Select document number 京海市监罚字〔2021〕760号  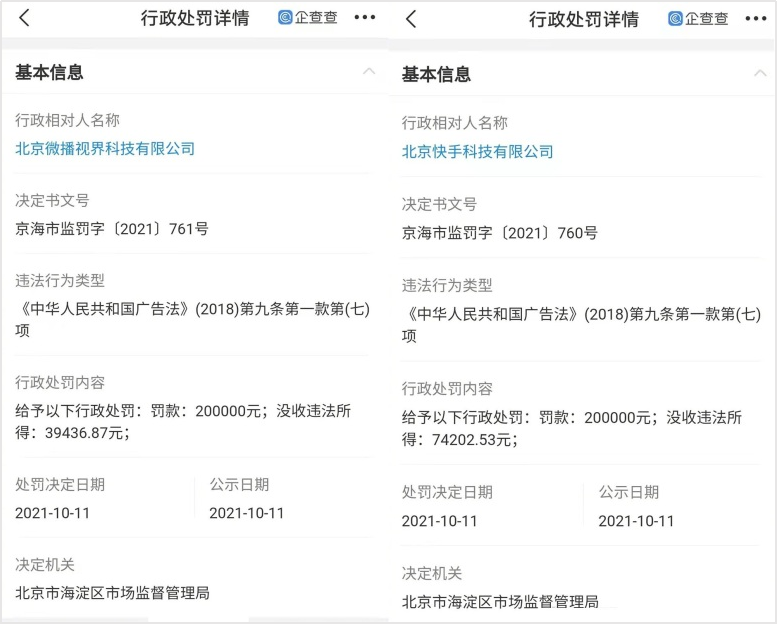(x=500, y=232)
